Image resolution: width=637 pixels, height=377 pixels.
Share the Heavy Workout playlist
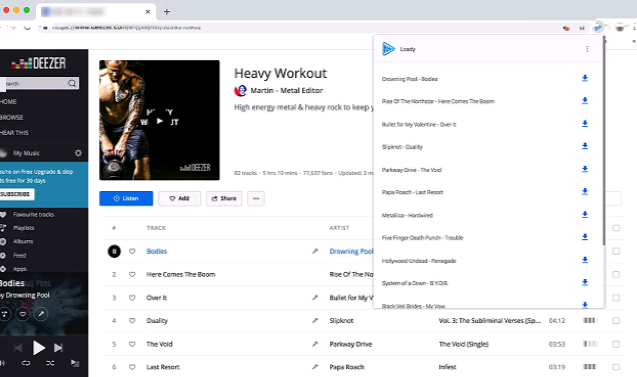[224, 198]
